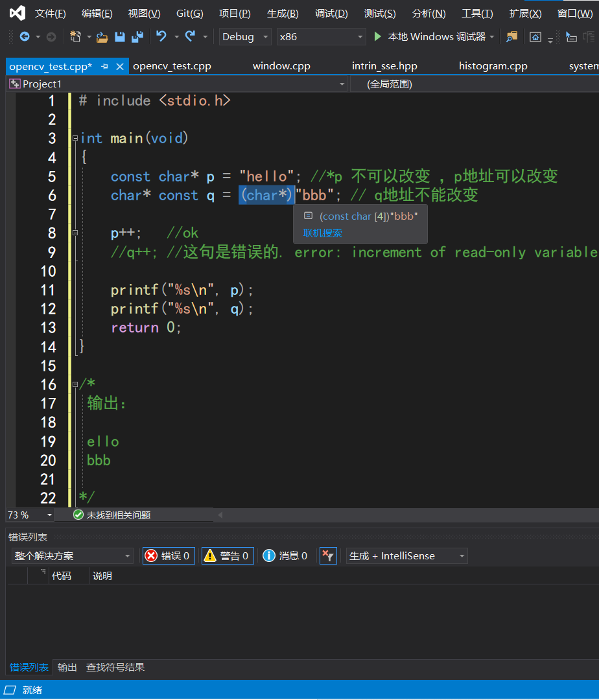This screenshot has height=700, width=599.
Task: 点击撤消（Undo）图标
Action: 160,37
